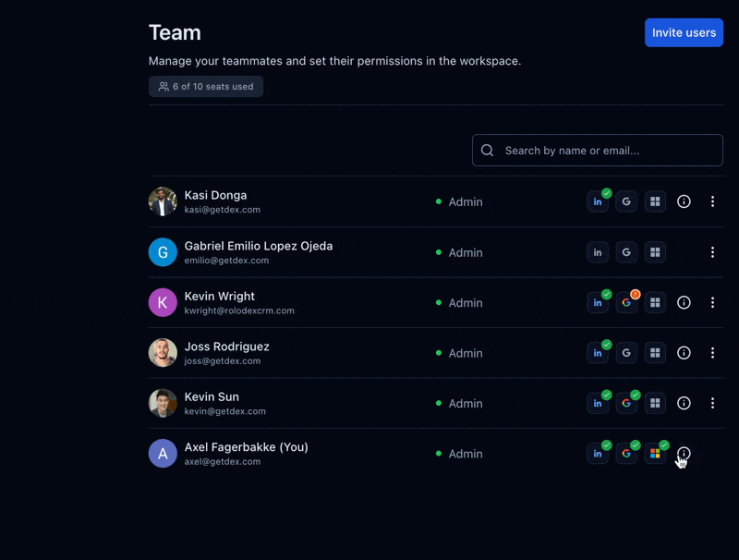Click email kevin@getdex.com
The image size is (739, 560).
[224, 411]
